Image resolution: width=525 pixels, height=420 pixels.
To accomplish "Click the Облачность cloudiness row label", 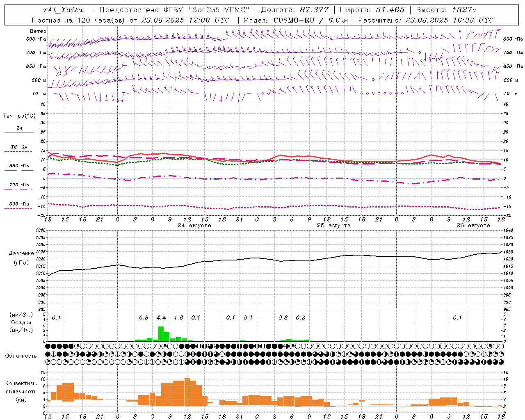I will pos(21,356).
